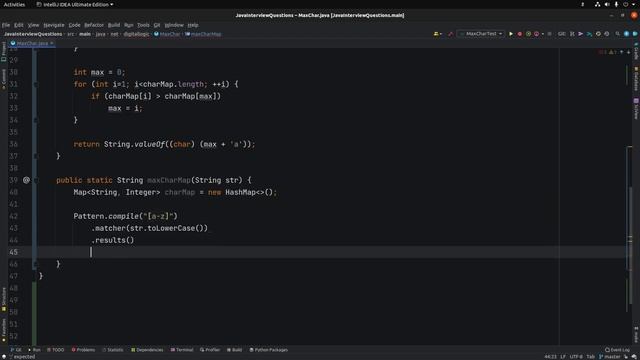Open UTF-8 encoding selector
This screenshot has height=360, width=640.
(576, 357)
